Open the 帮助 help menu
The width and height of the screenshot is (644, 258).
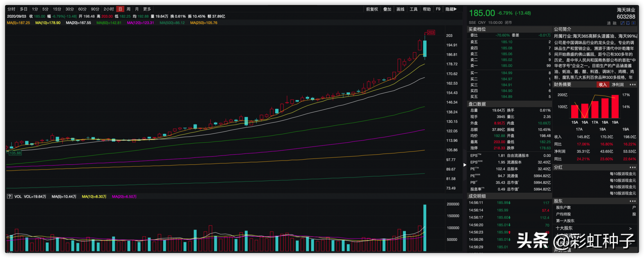[427, 9]
